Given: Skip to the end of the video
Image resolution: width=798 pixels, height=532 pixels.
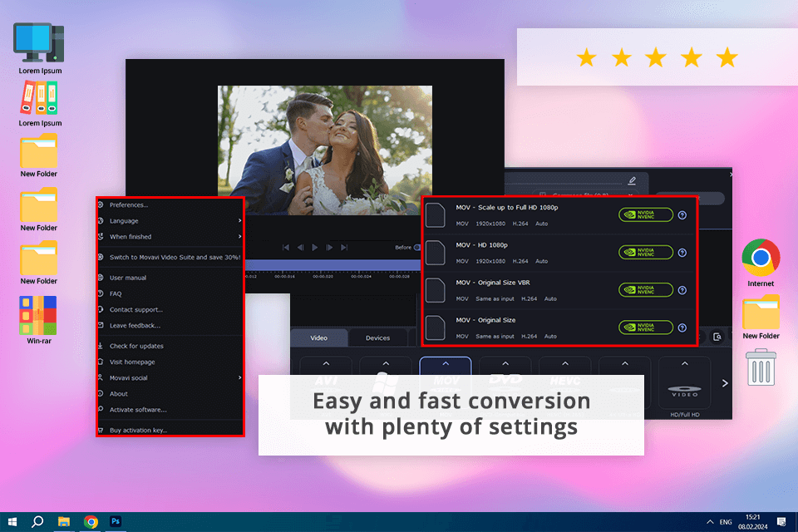Looking at the screenshot, I should (x=344, y=248).
